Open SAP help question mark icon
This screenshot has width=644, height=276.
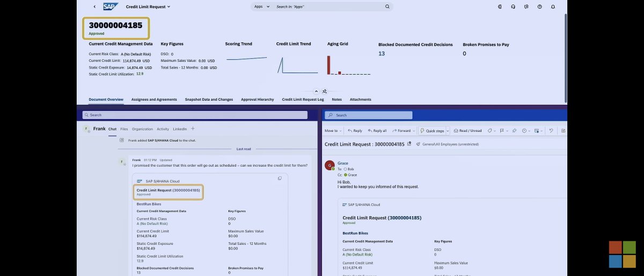(x=540, y=6)
